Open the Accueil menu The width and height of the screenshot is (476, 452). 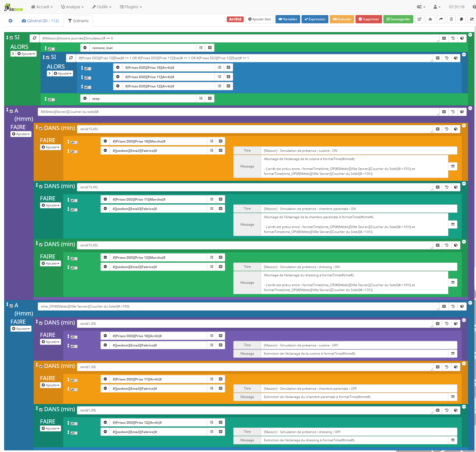[42, 7]
